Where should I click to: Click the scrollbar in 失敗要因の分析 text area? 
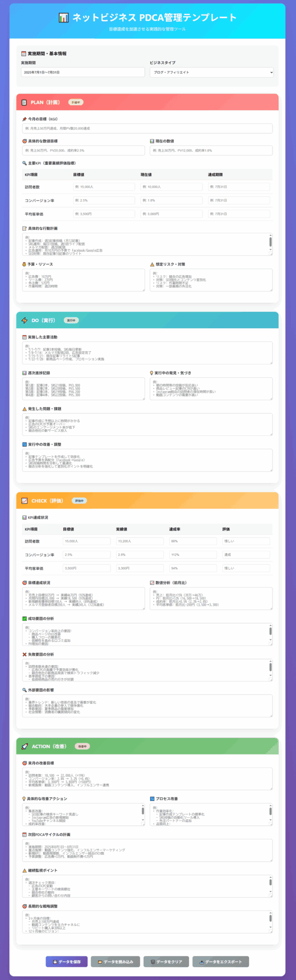[x=270, y=667]
